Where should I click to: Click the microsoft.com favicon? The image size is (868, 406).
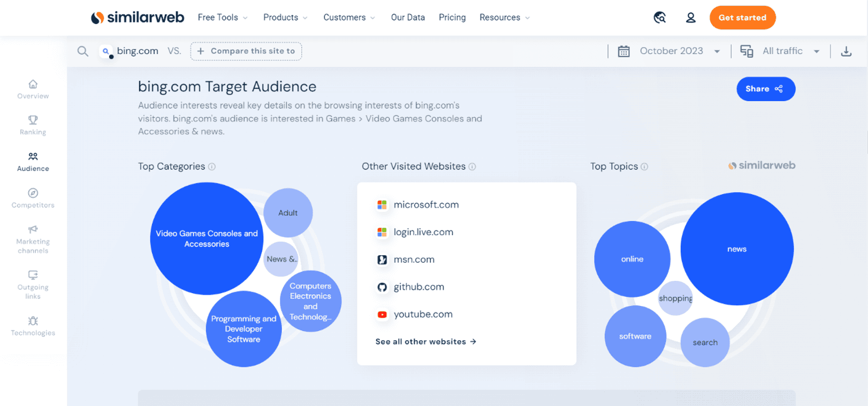click(x=382, y=205)
